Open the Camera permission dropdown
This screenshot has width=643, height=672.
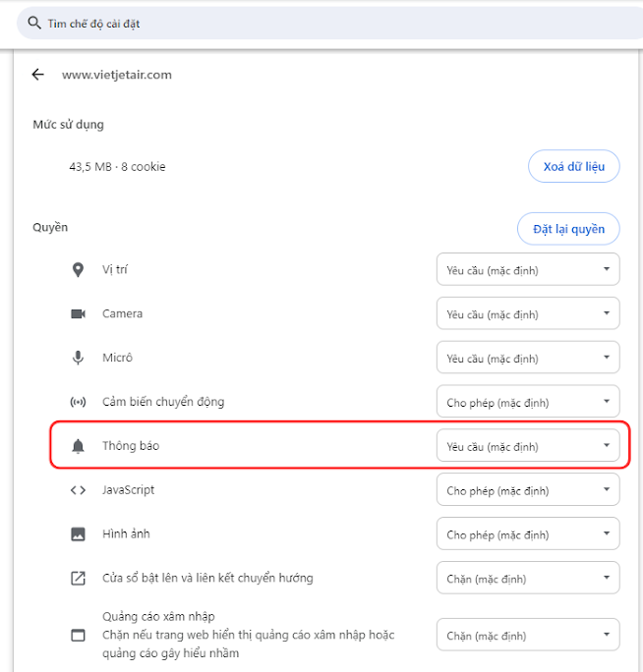[528, 313]
